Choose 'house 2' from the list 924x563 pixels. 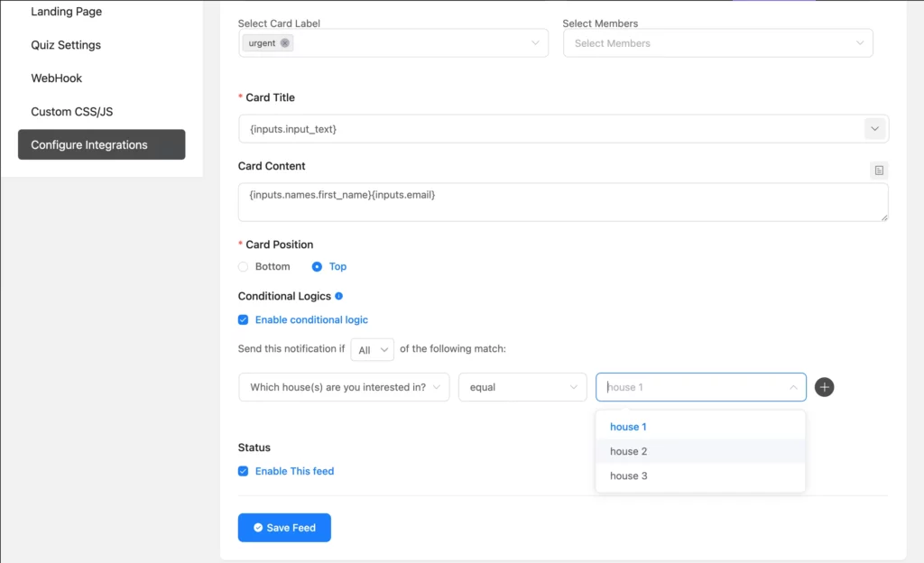coord(700,451)
